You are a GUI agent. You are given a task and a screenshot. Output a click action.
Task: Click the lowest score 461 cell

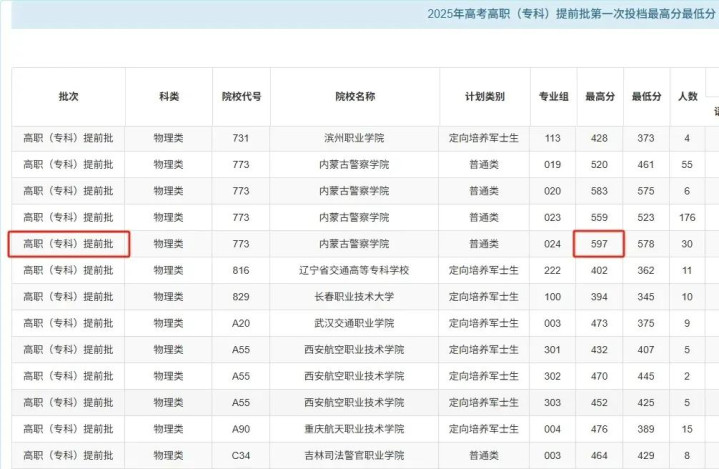click(x=646, y=165)
